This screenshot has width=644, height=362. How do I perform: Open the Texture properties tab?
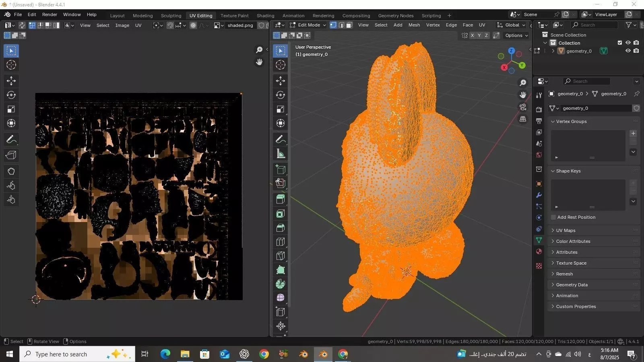click(539, 266)
